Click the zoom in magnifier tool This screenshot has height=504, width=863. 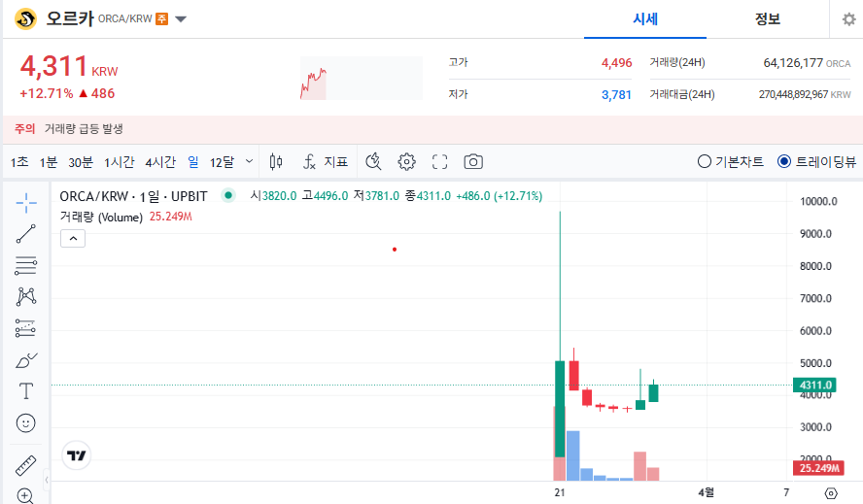(x=25, y=496)
